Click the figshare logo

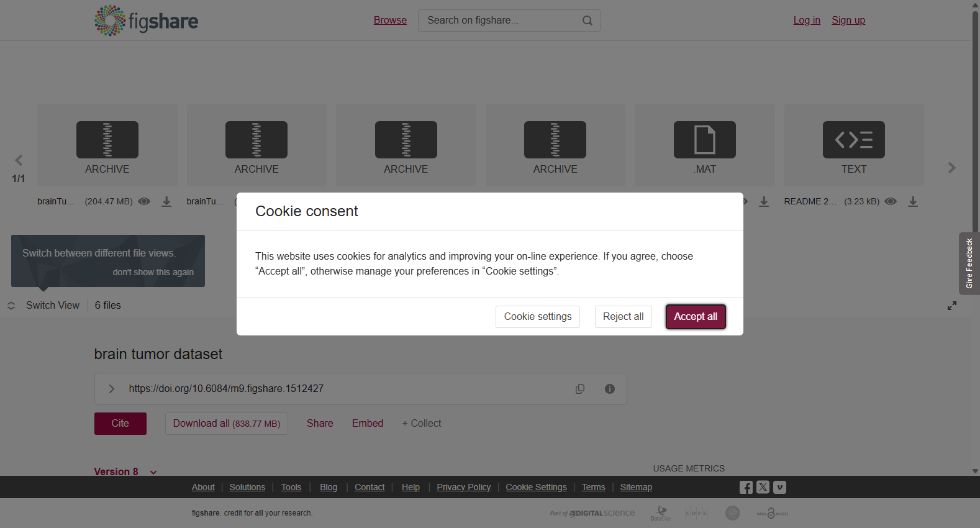146,20
